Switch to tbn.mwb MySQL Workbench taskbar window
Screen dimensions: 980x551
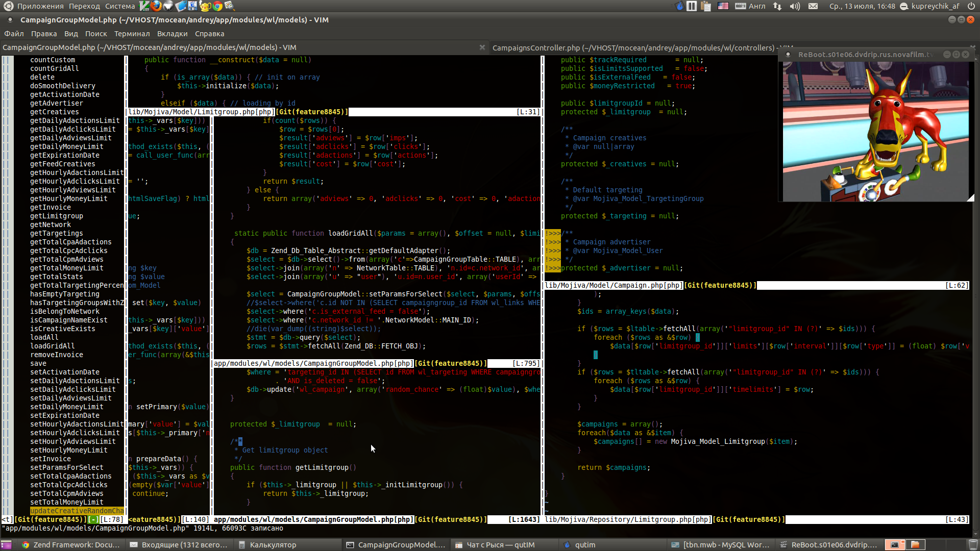click(721, 545)
